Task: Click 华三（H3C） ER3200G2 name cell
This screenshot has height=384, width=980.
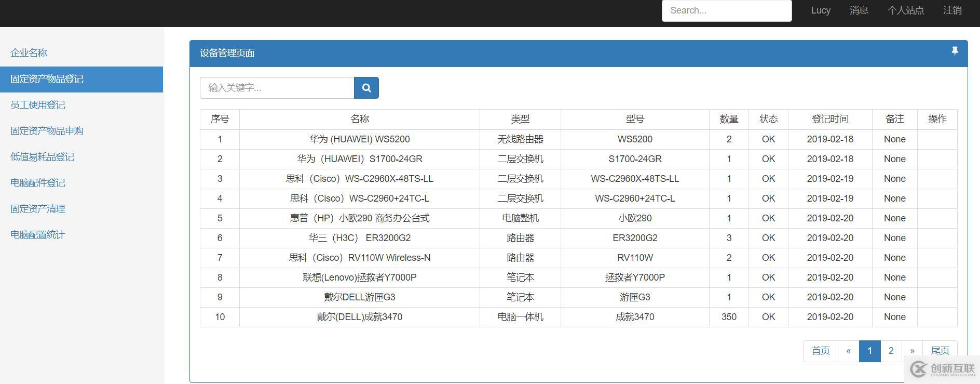Action: pyautogui.click(x=360, y=238)
